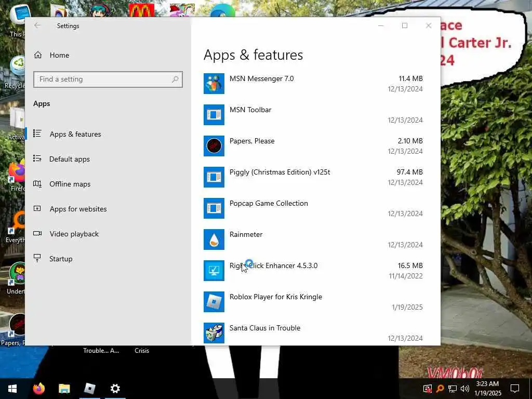Screen dimensions: 532x399
Task: Open the network icon in system tray
Action: point(453,389)
